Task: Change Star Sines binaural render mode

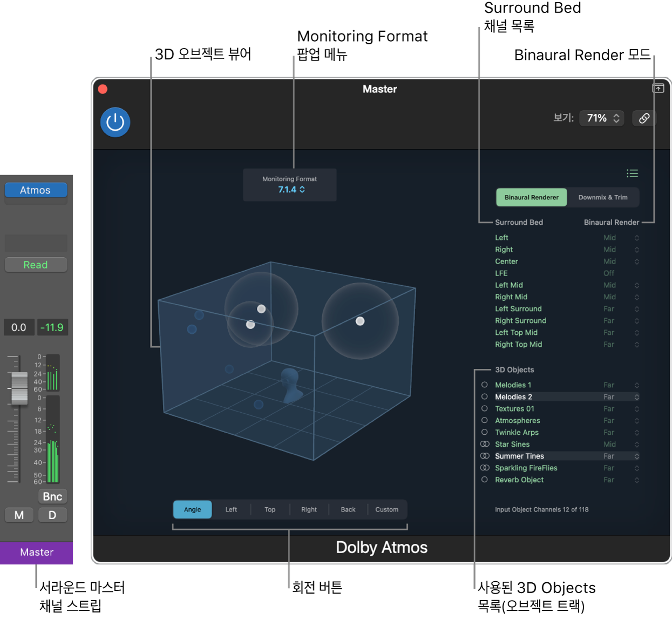Action: (x=621, y=445)
